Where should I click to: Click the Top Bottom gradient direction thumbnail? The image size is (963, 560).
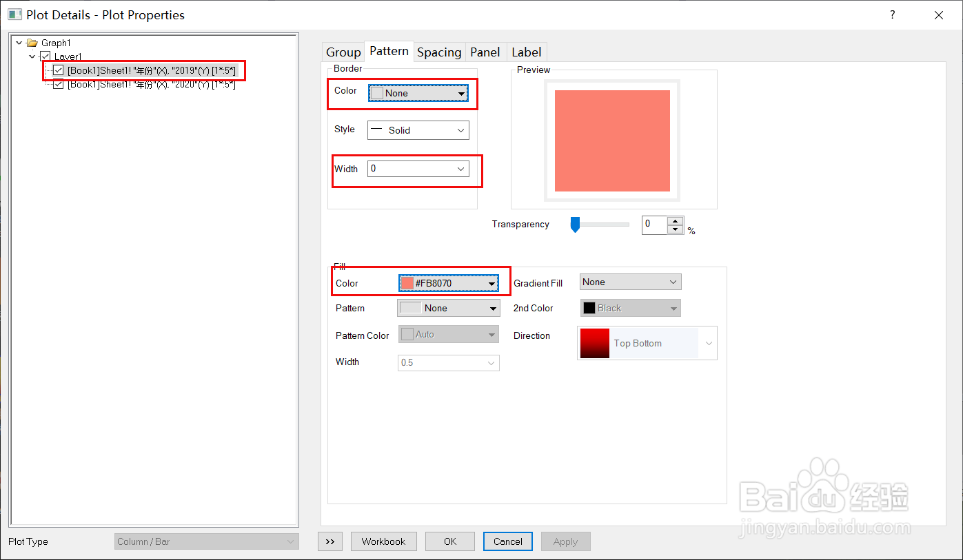[595, 343]
